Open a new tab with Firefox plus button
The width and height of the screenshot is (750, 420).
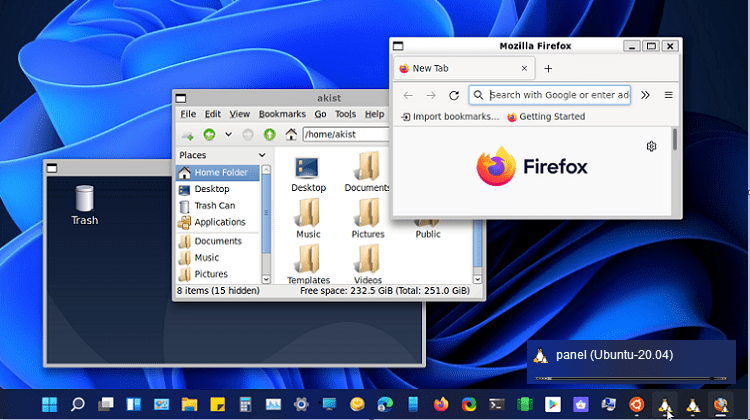point(548,68)
